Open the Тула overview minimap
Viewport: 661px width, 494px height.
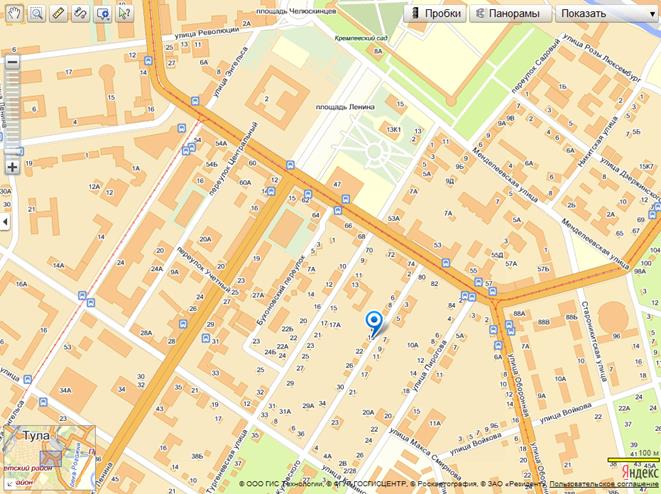click(49, 458)
